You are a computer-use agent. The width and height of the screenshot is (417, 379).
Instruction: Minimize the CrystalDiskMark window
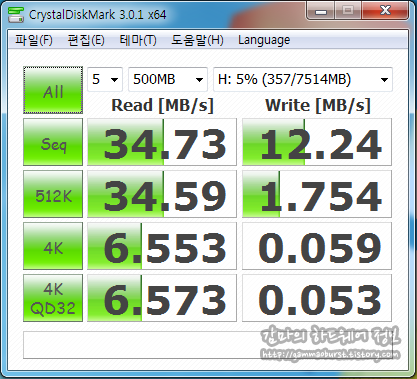[321, 11]
